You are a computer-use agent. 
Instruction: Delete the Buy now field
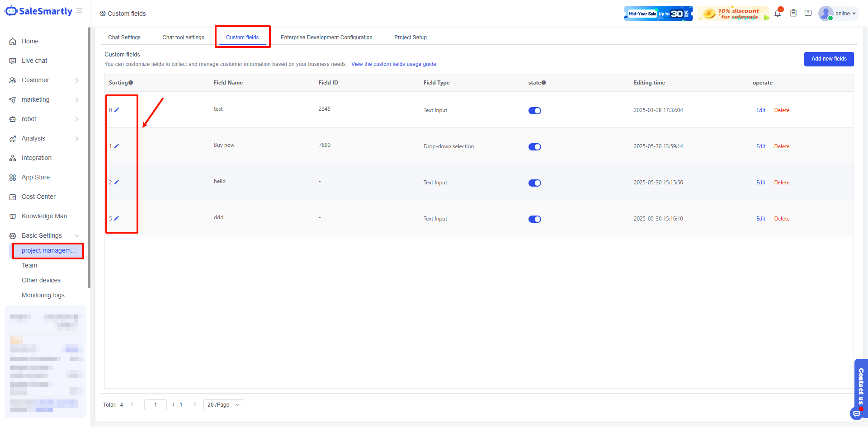coord(782,146)
